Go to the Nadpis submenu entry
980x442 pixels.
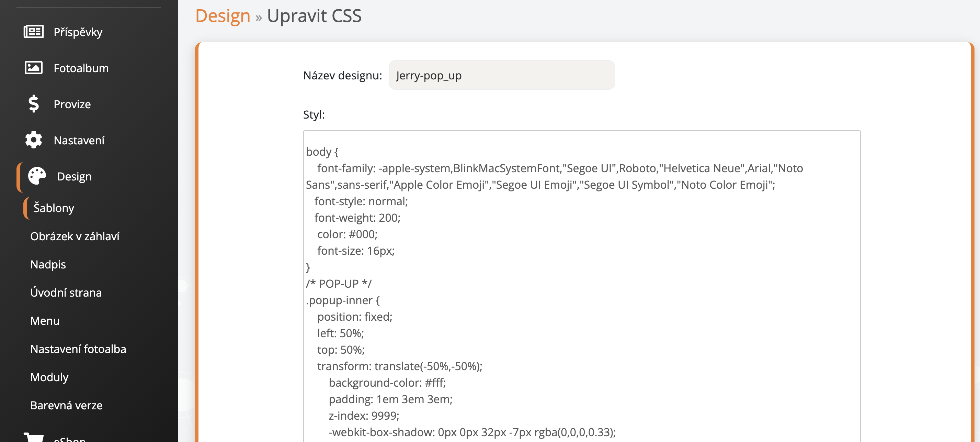(x=48, y=264)
